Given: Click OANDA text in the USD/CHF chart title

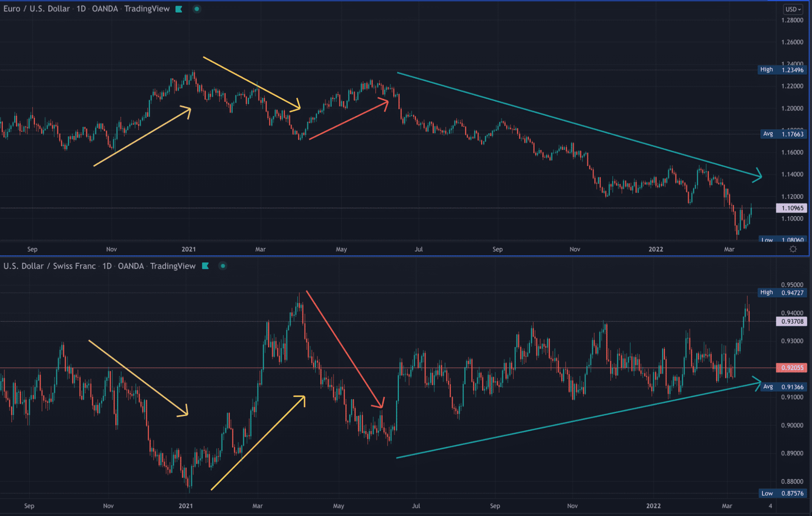Looking at the screenshot, I should coord(131,266).
